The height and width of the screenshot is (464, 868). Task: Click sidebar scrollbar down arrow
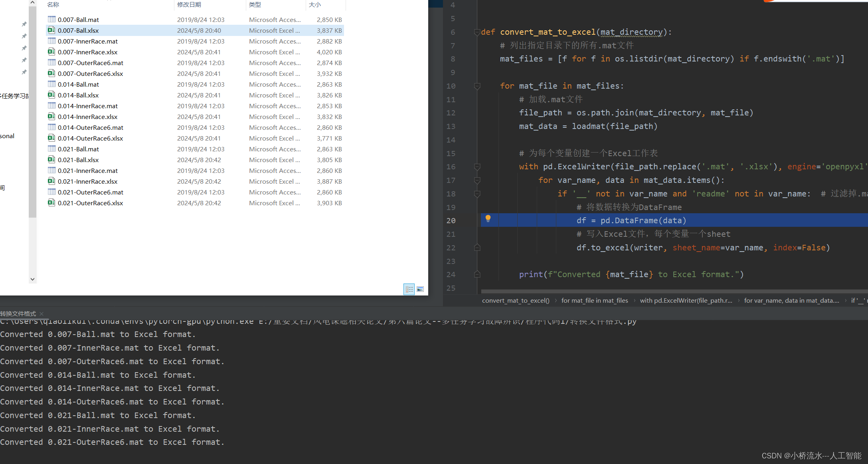coord(33,279)
